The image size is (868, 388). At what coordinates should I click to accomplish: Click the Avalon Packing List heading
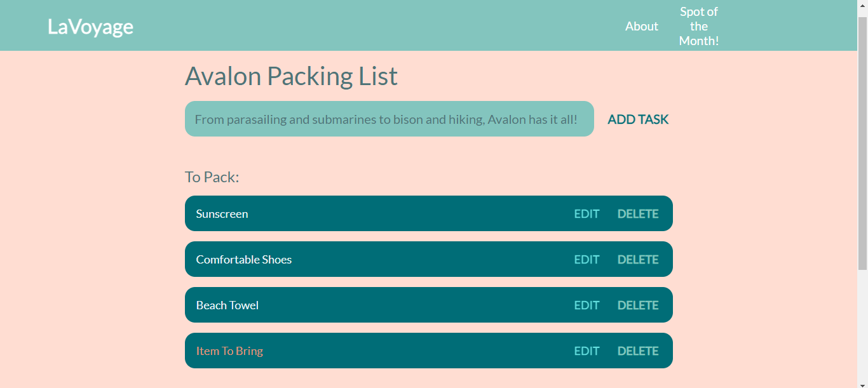click(291, 76)
